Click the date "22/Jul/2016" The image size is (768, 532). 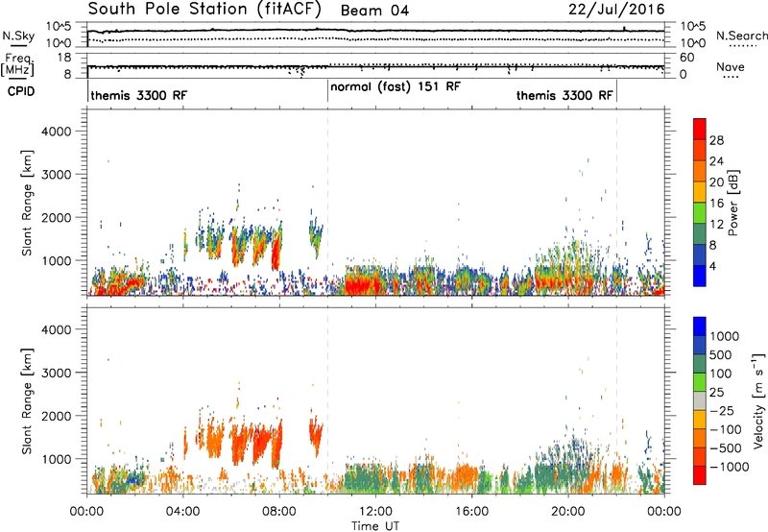[x=616, y=10]
